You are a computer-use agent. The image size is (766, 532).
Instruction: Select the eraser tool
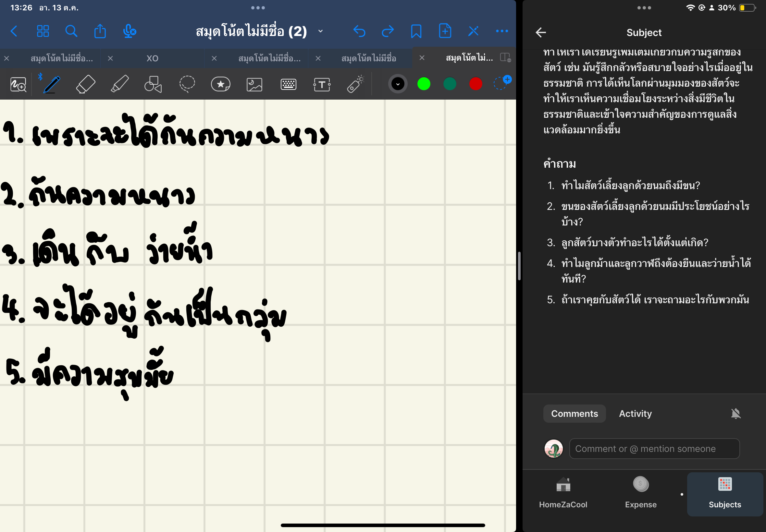click(86, 84)
